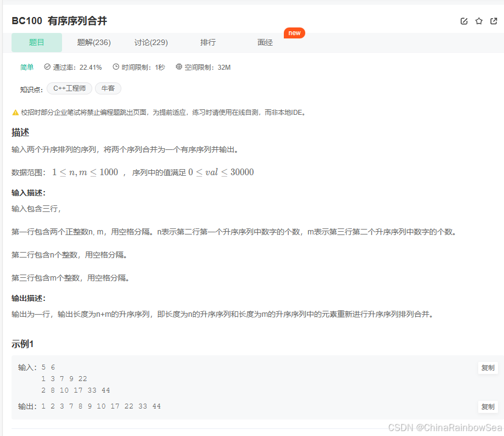Click the chip icon beside 空间限制
504x436 pixels.
pyautogui.click(x=179, y=67)
